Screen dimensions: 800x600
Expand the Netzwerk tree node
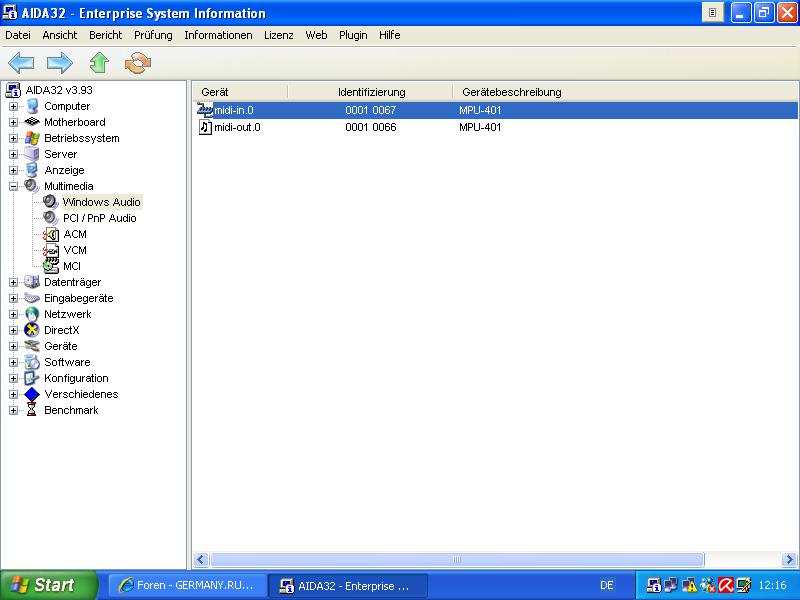pyautogui.click(x=14, y=314)
